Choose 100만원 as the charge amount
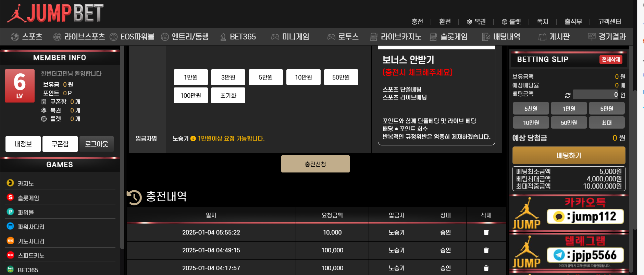 click(x=191, y=95)
